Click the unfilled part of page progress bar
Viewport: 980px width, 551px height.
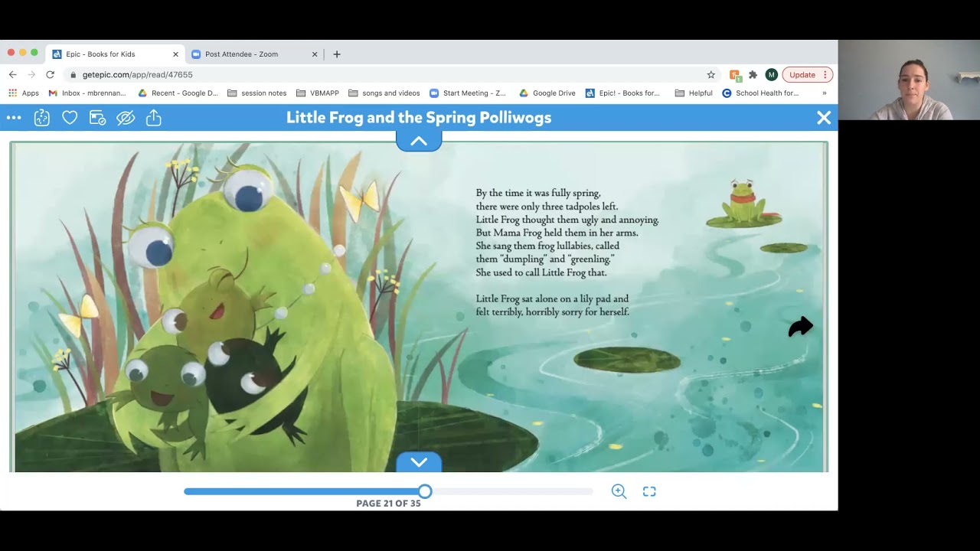point(512,491)
